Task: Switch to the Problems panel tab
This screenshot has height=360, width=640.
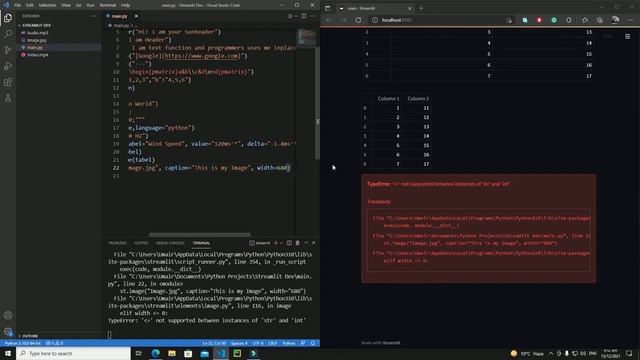Action: [x=118, y=243]
